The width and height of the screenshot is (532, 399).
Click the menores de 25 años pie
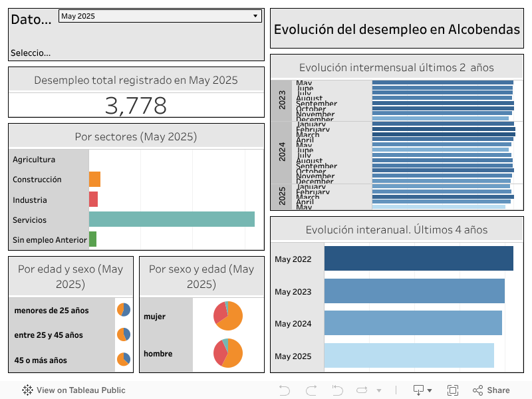click(124, 310)
